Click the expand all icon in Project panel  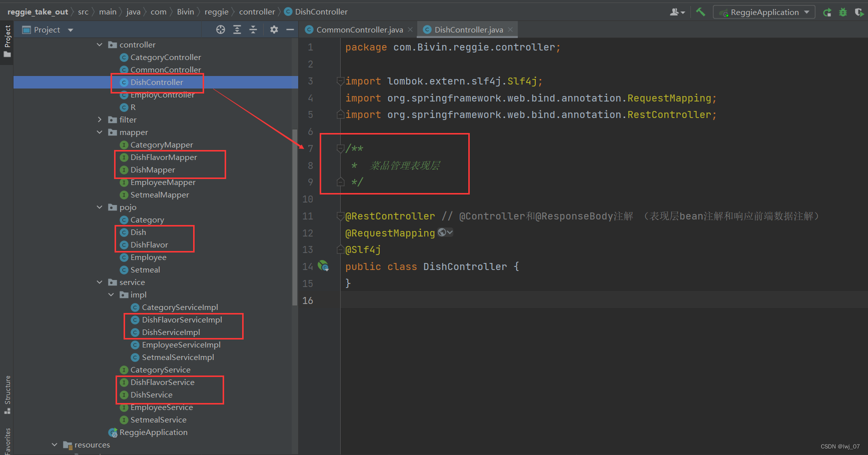(237, 29)
